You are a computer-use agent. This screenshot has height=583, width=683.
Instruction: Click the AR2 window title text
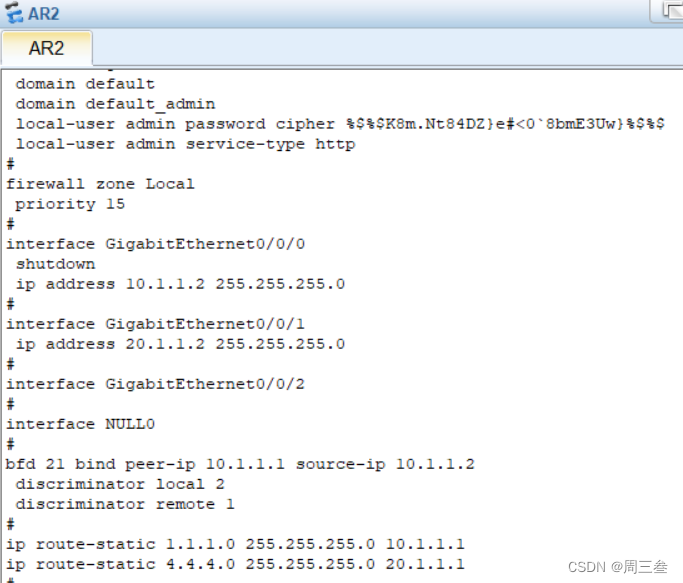click(x=44, y=12)
